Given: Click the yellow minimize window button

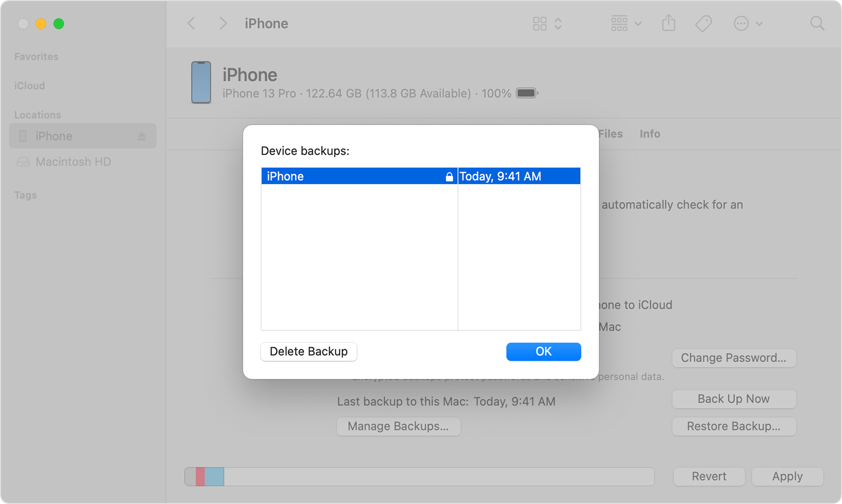Looking at the screenshot, I should coord(41,24).
